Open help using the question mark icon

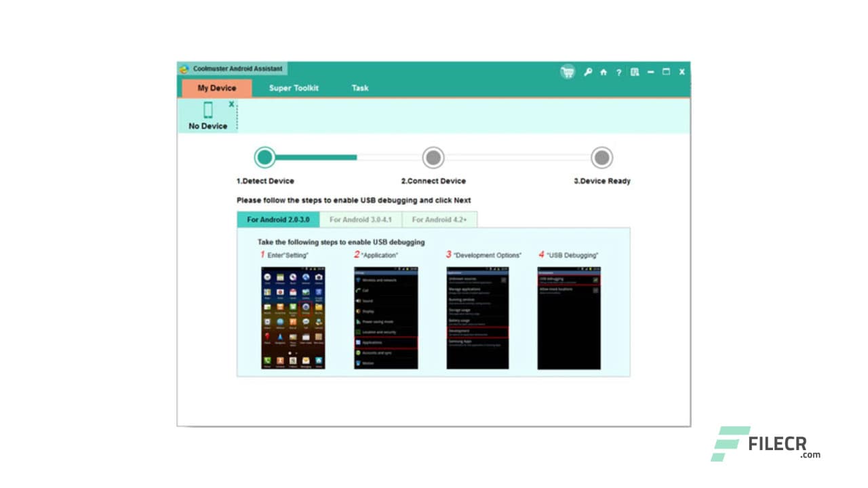click(x=618, y=72)
